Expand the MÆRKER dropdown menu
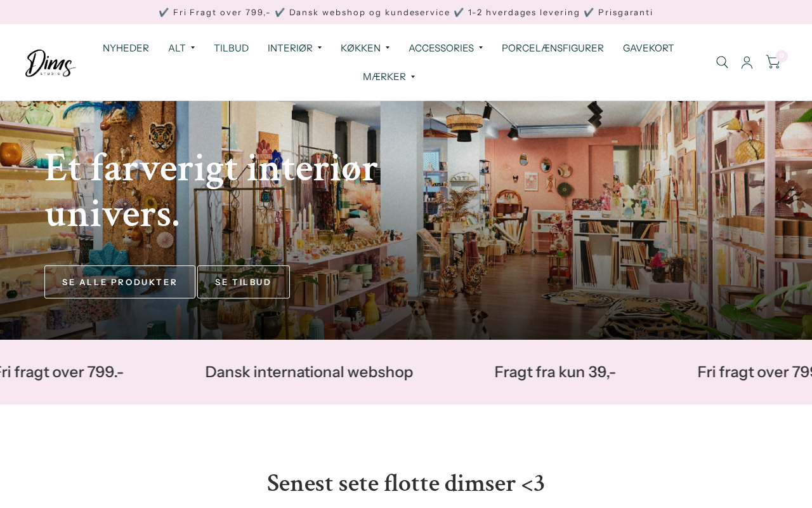This screenshot has height=508, width=812. tap(389, 77)
